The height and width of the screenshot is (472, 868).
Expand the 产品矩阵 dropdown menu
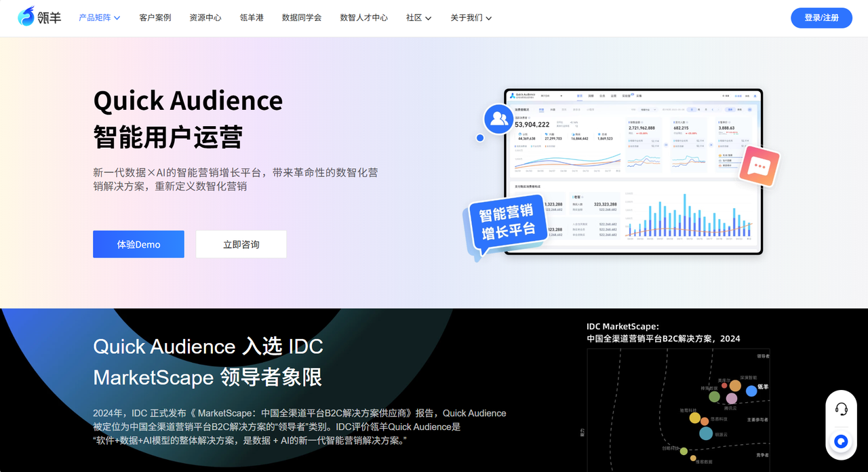(99, 18)
